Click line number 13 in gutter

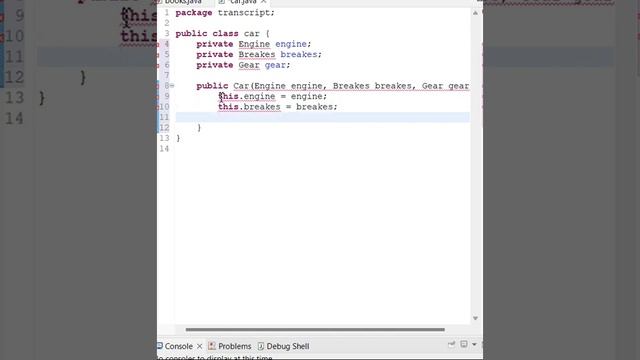click(x=164, y=138)
